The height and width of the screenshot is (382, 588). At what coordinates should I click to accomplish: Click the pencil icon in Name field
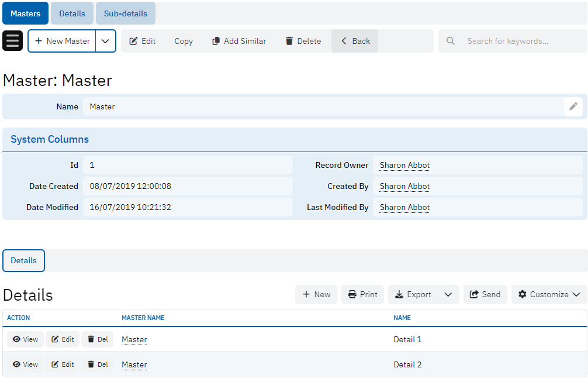(x=573, y=106)
